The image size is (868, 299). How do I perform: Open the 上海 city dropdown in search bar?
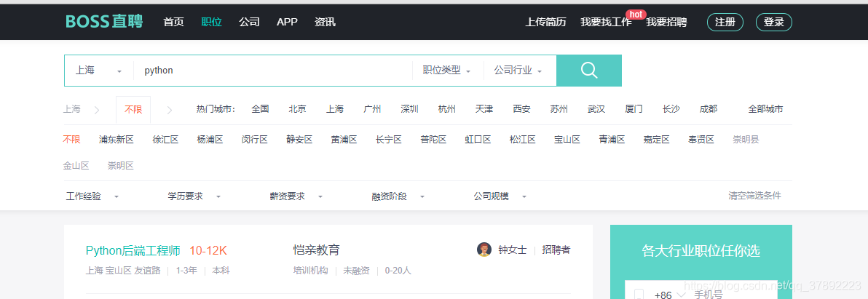point(98,71)
